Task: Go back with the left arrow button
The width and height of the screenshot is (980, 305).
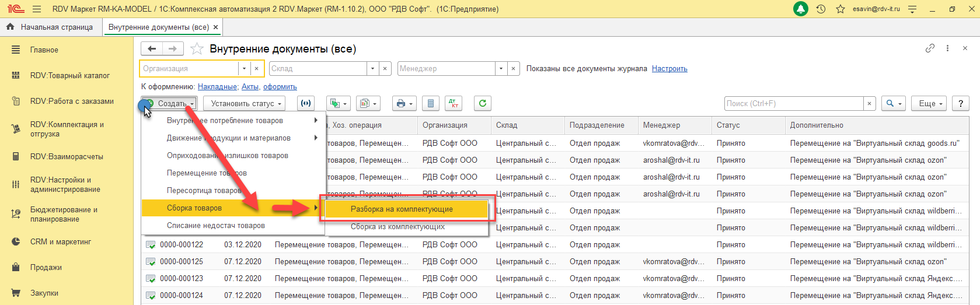Action: pyautogui.click(x=152, y=48)
